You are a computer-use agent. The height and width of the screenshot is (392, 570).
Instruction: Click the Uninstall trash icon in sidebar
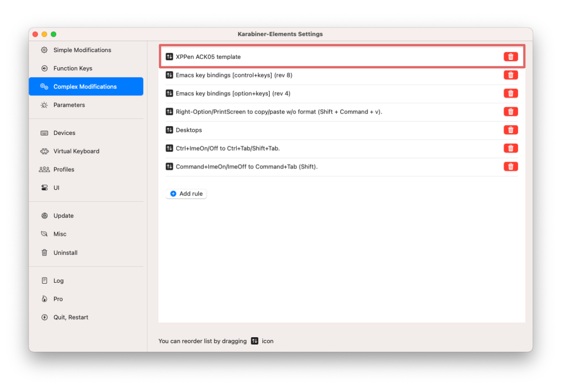[x=44, y=252]
